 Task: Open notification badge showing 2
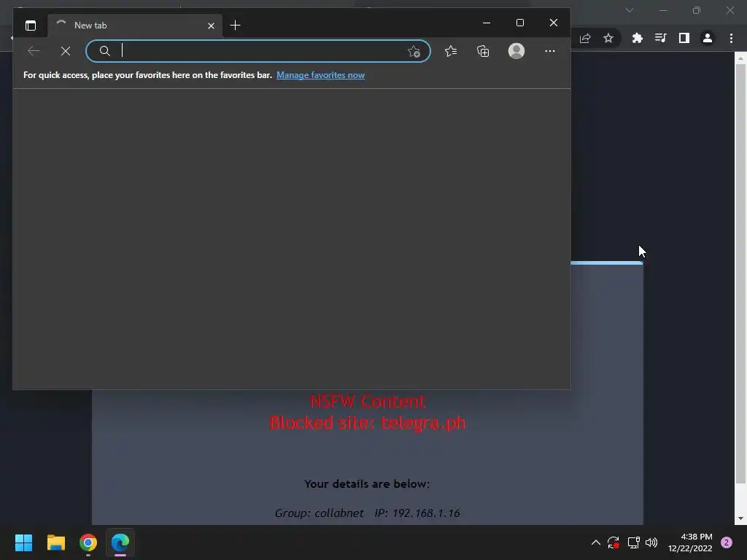tap(727, 542)
